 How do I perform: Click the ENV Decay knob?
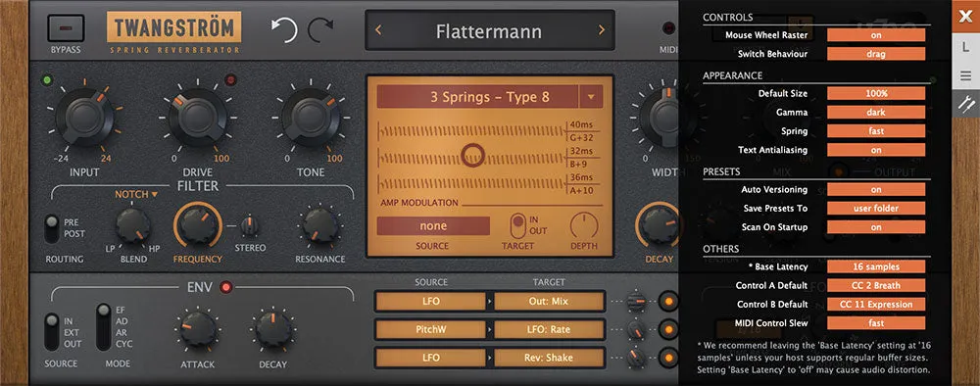[x=273, y=330]
